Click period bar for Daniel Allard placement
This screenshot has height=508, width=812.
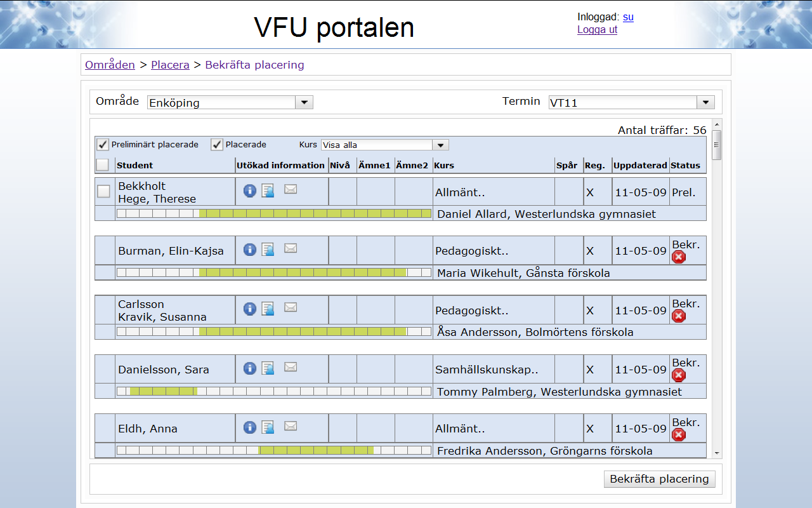(x=274, y=213)
